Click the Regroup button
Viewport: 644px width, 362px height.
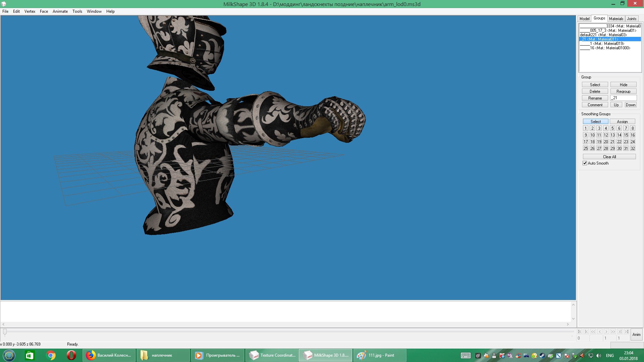(x=623, y=92)
